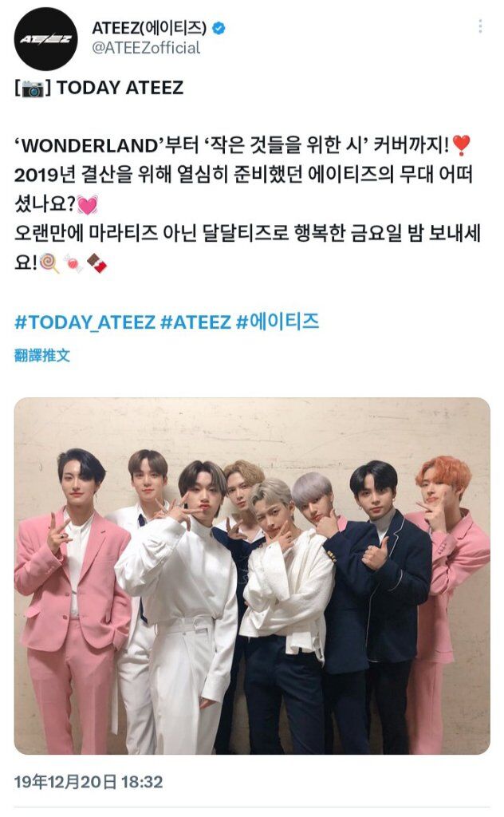The height and width of the screenshot is (817, 504).
Task: Click the pink growing heart emoji
Action: [x=87, y=204]
